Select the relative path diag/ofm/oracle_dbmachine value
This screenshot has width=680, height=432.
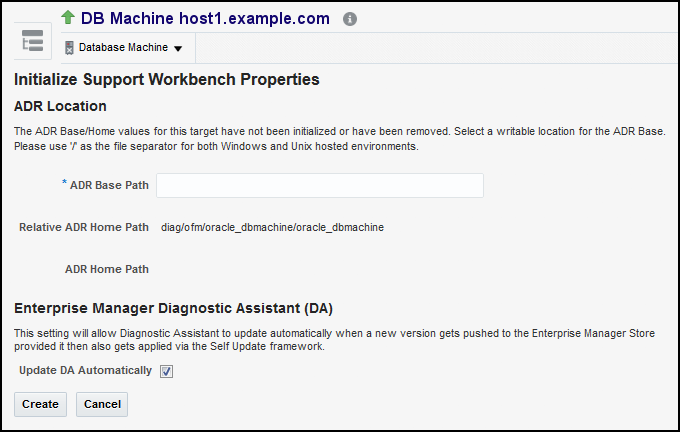point(272,227)
